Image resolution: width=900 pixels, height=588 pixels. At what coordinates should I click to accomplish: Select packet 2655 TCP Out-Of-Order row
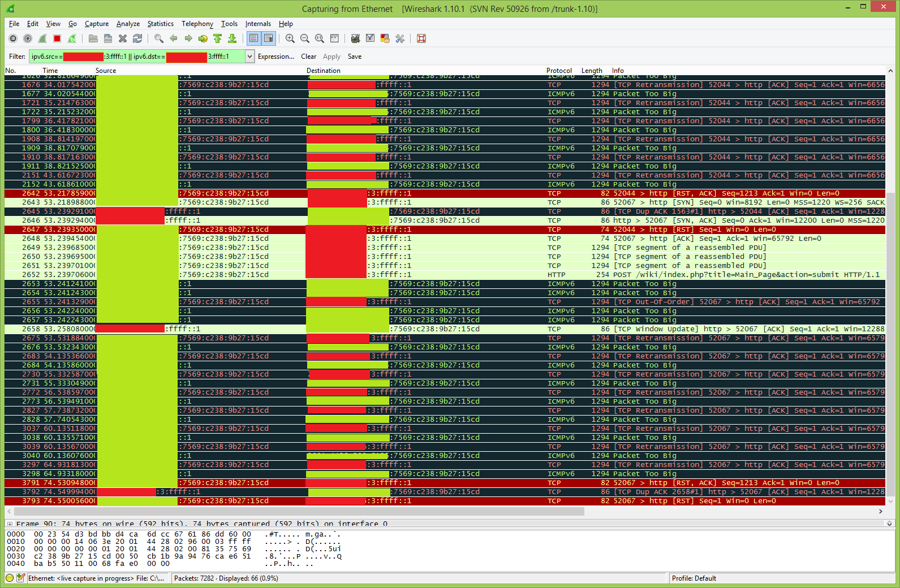tap(445, 302)
